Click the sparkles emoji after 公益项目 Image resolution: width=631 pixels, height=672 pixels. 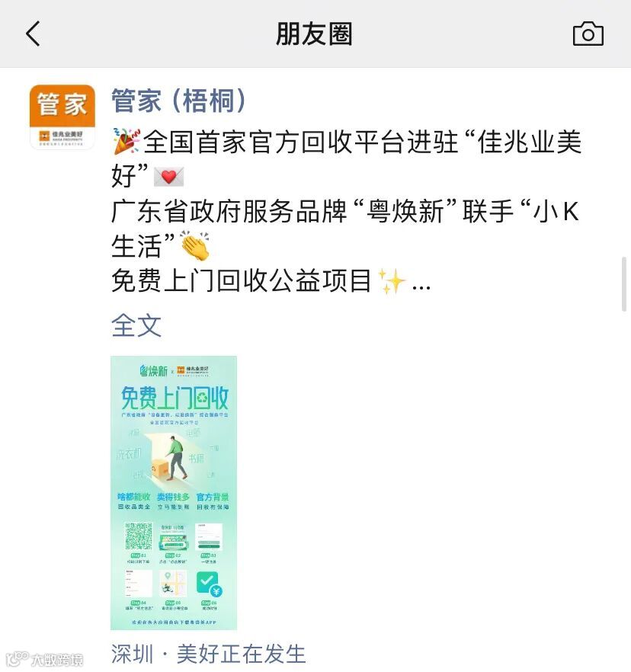tap(392, 281)
